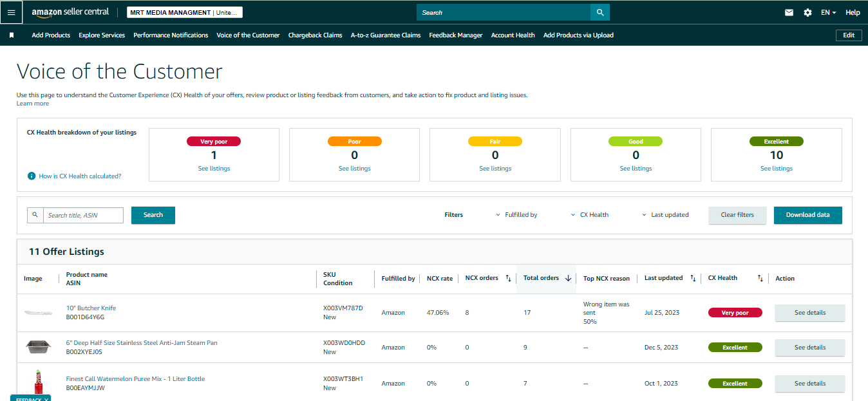Click Help in the top bar
Image resolution: width=868 pixels, height=401 pixels.
853,12
